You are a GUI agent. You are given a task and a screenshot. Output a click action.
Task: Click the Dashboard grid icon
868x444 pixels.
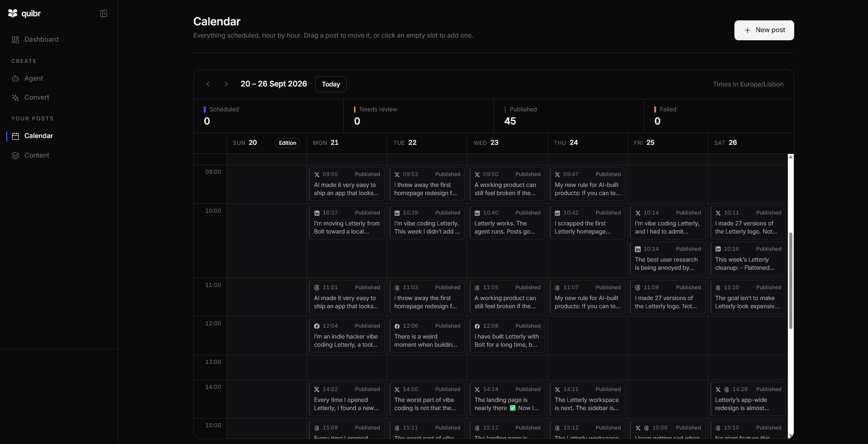pos(15,40)
